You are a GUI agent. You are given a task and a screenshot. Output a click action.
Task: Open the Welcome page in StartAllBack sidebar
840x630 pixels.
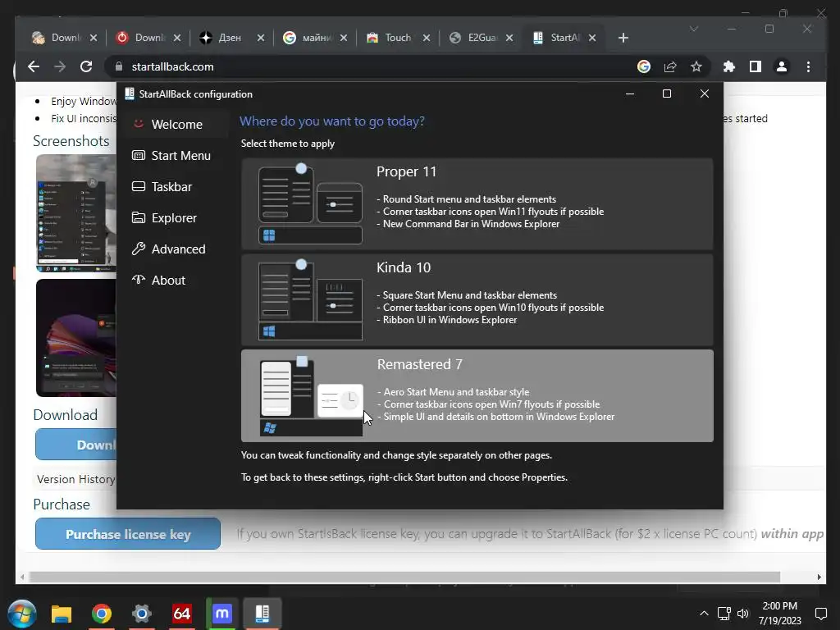pyautogui.click(x=173, y=125)
